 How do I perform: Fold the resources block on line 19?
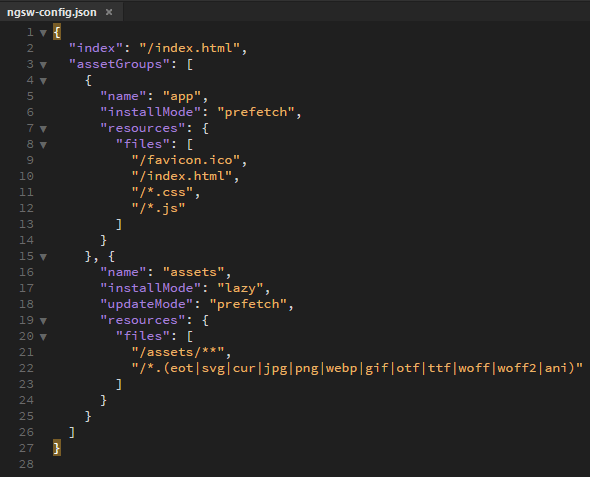click(x=43, y=321)
